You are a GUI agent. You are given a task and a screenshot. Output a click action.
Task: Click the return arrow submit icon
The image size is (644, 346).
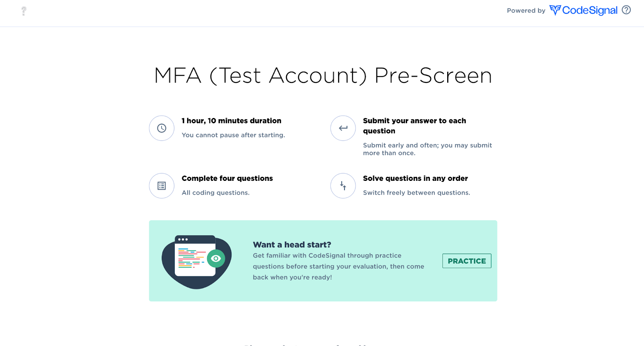343,128
